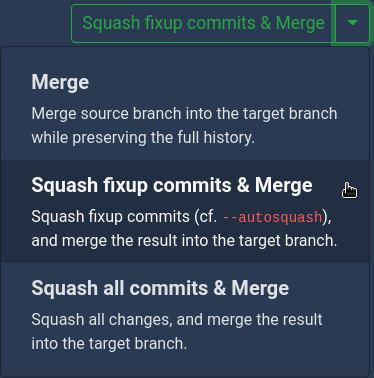
Task: Collapse the merge strategy dropdown via arrow toggle
Action: click(x=352, y=23)
